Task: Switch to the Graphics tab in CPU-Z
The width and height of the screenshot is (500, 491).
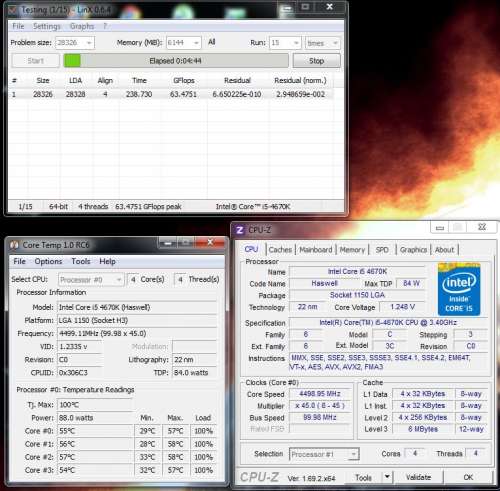Action: [x=413, y=250]
